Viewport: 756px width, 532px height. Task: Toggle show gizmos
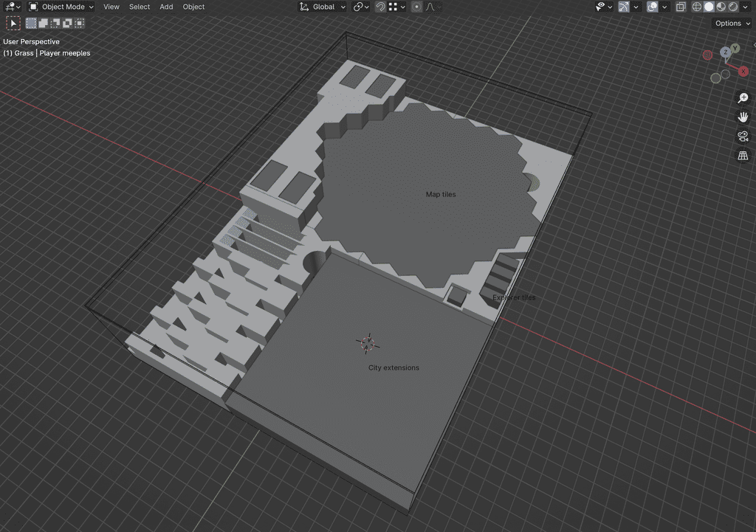624,7
